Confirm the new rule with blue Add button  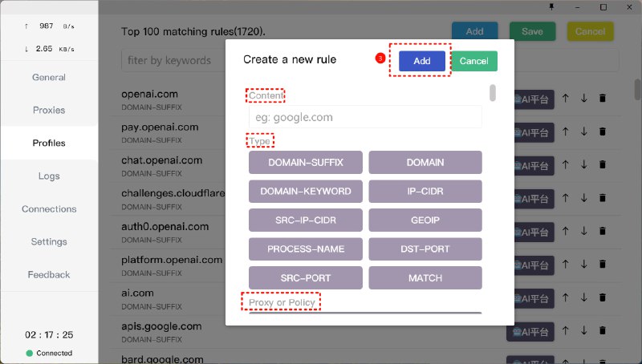421,61
